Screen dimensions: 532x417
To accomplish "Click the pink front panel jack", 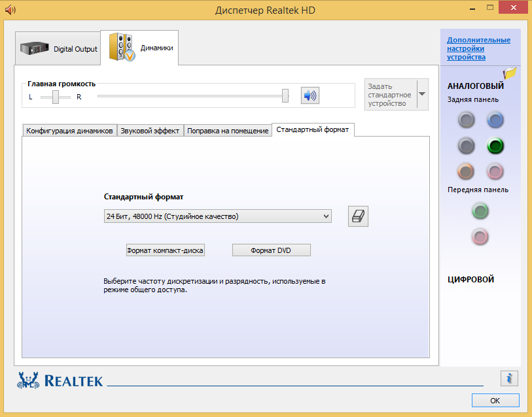I will click(480, 237).
